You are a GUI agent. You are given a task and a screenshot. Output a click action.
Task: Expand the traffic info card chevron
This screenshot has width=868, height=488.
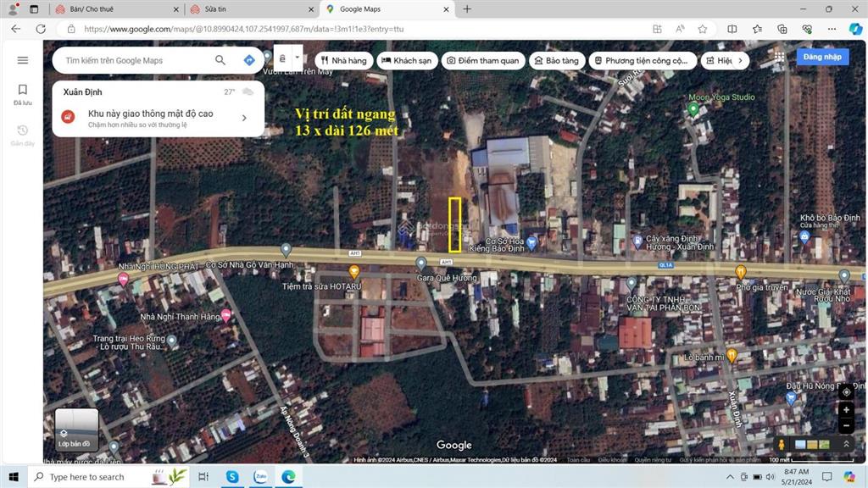click(244, 118)
